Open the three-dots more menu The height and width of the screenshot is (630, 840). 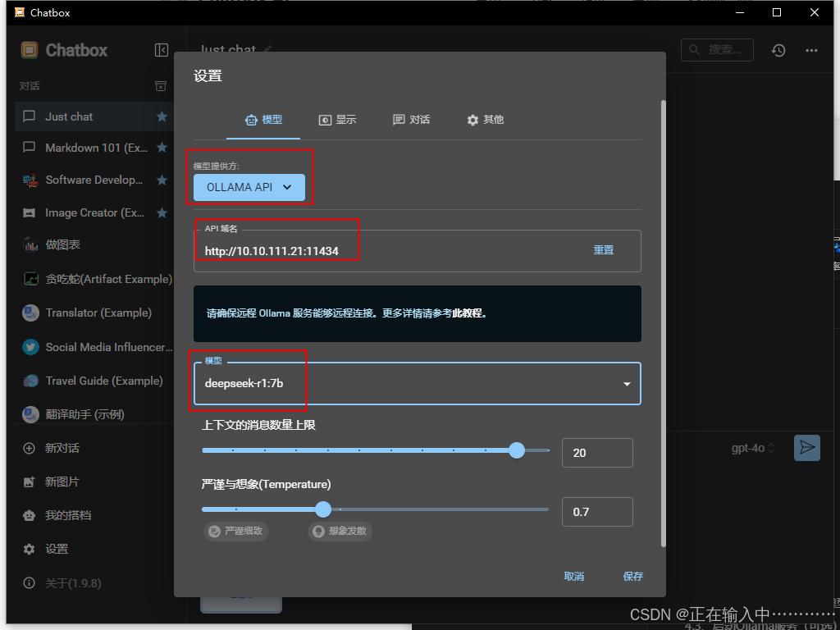click(811, 50)
